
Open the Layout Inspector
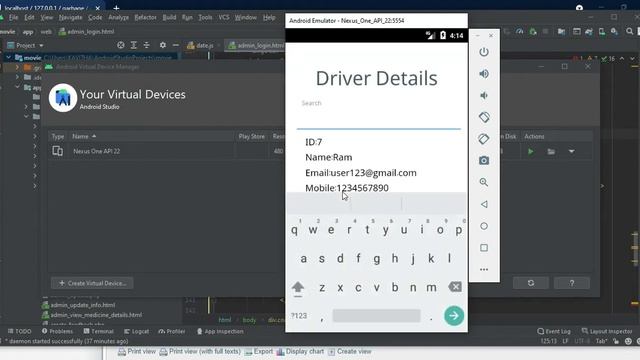607,331
